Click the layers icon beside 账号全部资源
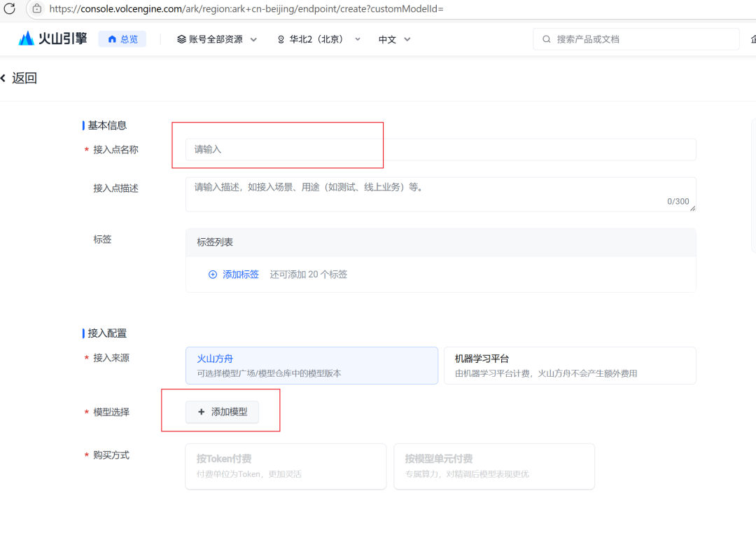 point(181,39)
